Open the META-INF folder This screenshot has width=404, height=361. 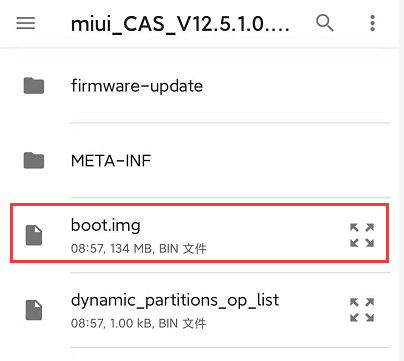tap(111, 161)
